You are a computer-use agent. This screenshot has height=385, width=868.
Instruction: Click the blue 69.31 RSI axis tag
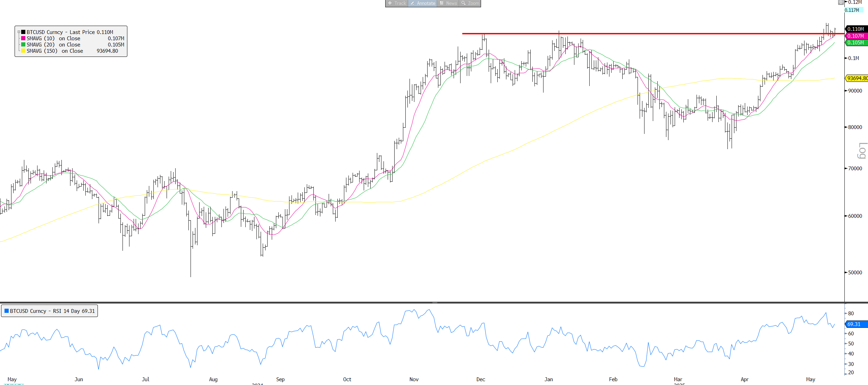click(x=856, y=324)
